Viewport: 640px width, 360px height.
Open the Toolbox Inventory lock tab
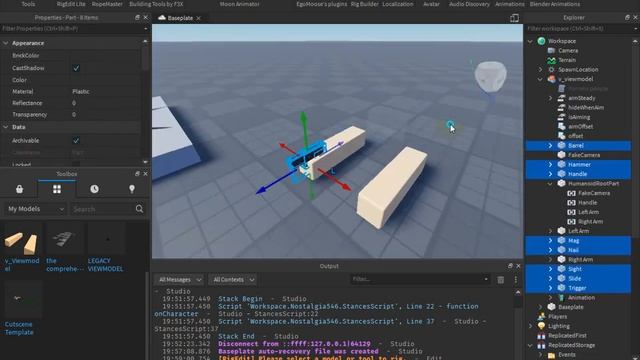[x=19, y=189]
